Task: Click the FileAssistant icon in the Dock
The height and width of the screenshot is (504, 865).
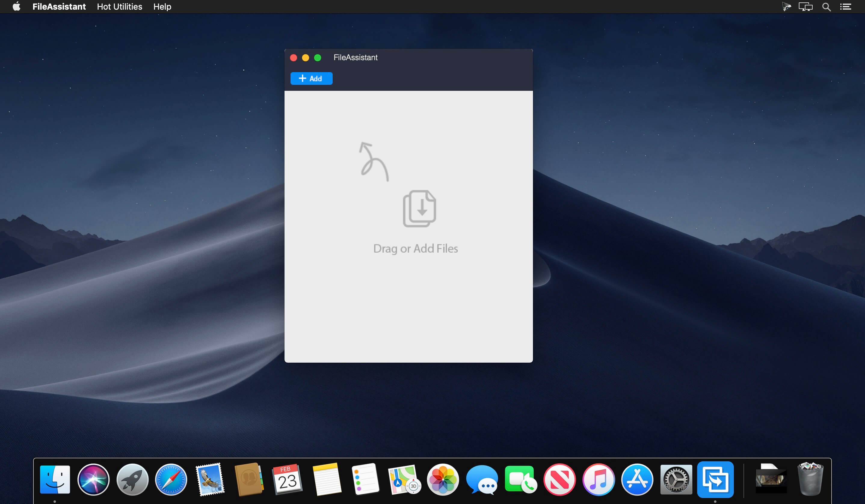Action: [x=715, y=479]
